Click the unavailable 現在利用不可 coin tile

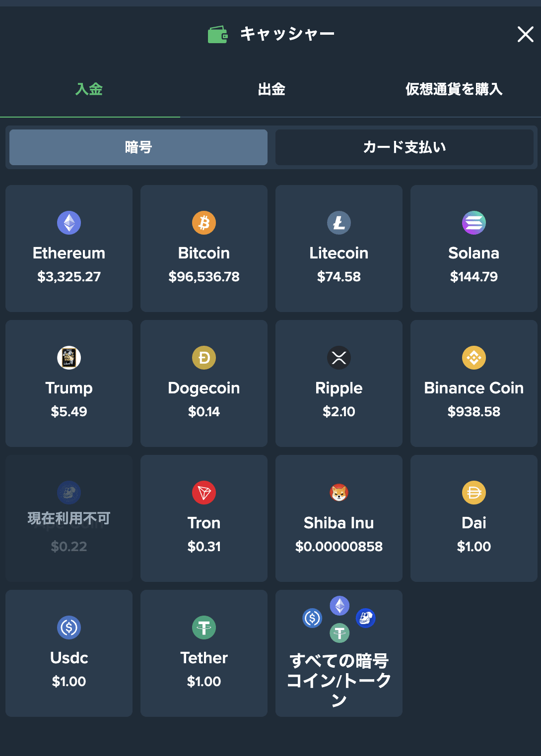(x=69, y=518)
